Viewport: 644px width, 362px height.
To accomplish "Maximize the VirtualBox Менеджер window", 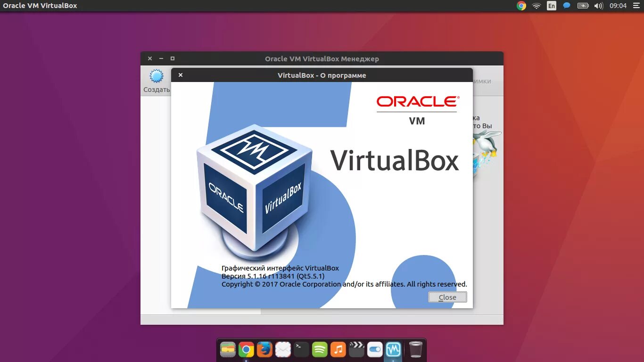I will point(173,58).
